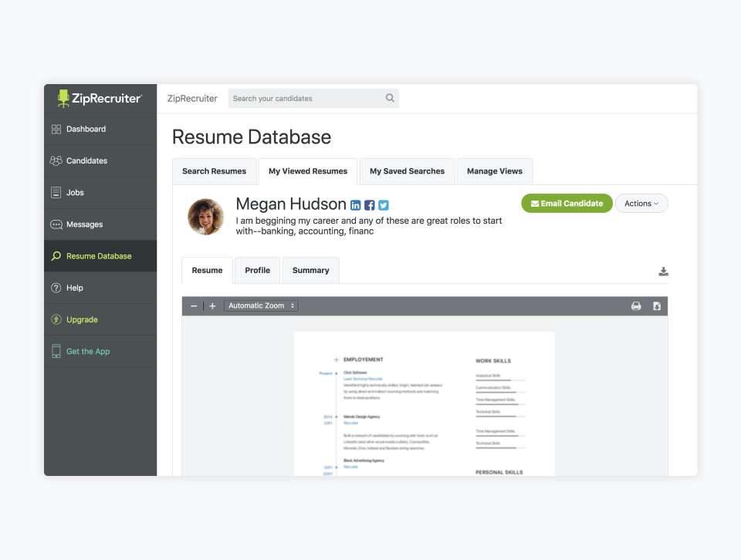741x560 pixels.
Task: Click the search magnifier icon
Action: pos(390,98)
